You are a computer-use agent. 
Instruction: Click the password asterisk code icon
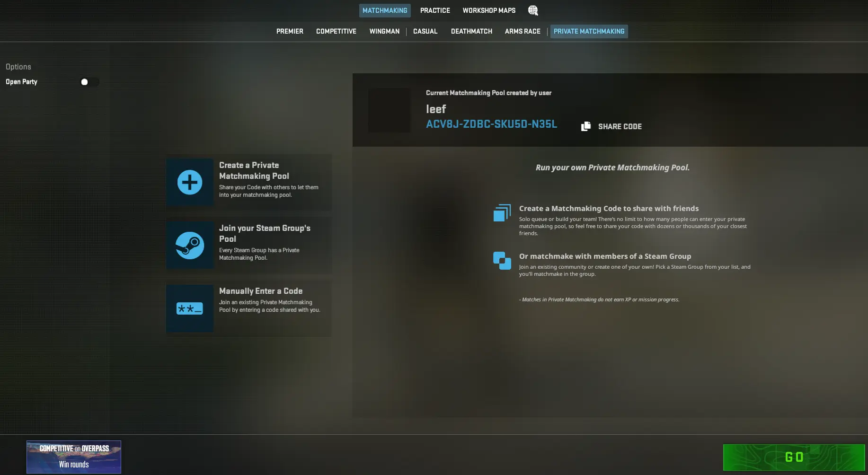pos(190,308)
